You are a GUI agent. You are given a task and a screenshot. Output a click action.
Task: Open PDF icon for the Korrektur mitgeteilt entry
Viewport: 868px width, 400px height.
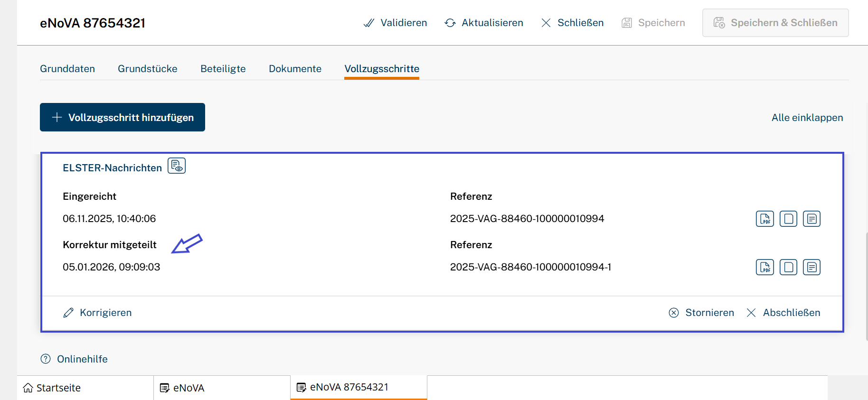point(764,267)
